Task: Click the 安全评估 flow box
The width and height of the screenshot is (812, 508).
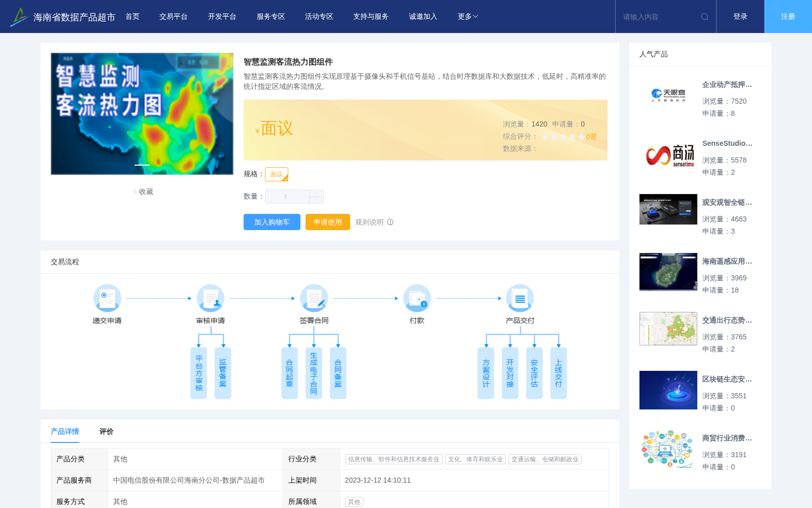Action: pos(534,373)
